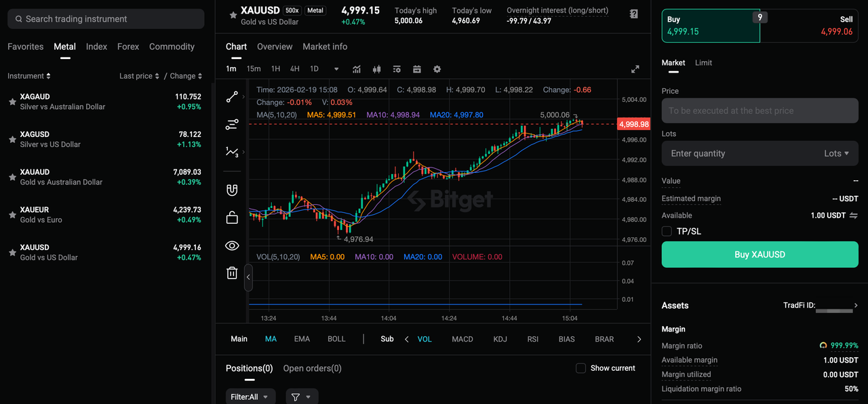Switch chart style using candlestick icon
The image size is (868, 404).
(376, 69)
